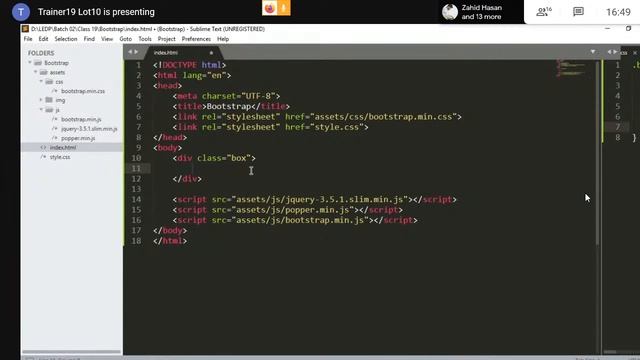Click the file icon beside jquery-3.5.1.slim.min.js
The image size is (640, 360).
tap(55, 129)
